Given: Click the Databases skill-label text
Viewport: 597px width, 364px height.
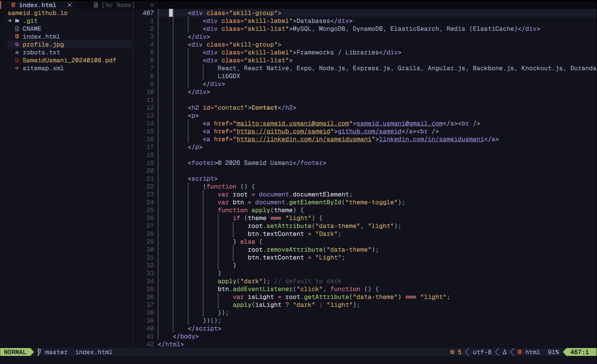Looking at the screenshot, I should [x=313, y=21].
